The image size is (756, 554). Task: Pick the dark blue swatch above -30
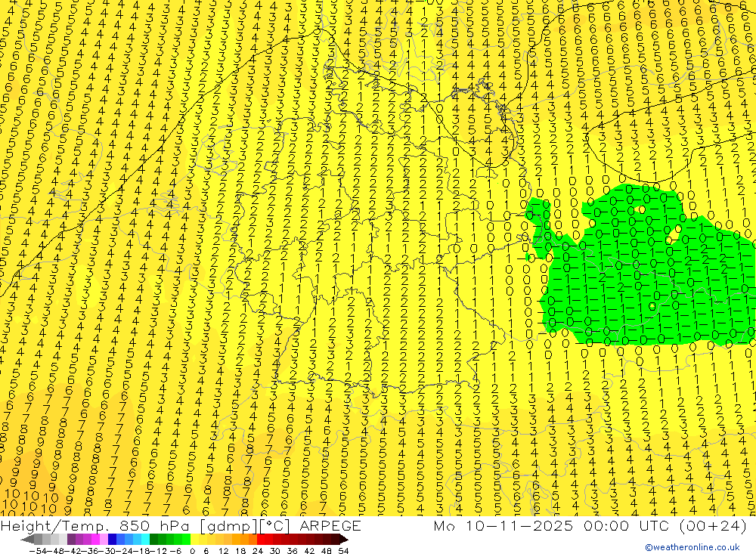[x=113, y=540]
